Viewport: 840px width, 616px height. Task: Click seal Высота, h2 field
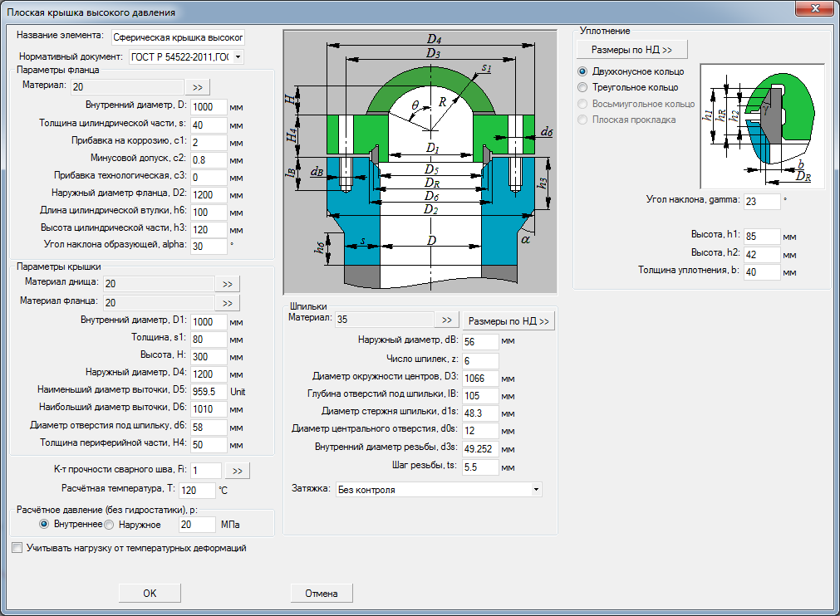763,255
